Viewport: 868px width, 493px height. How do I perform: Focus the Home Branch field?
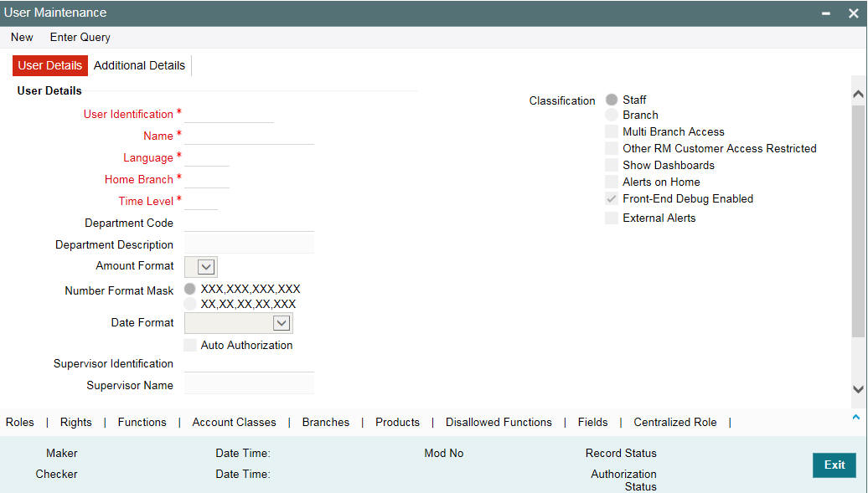[206, 179]
